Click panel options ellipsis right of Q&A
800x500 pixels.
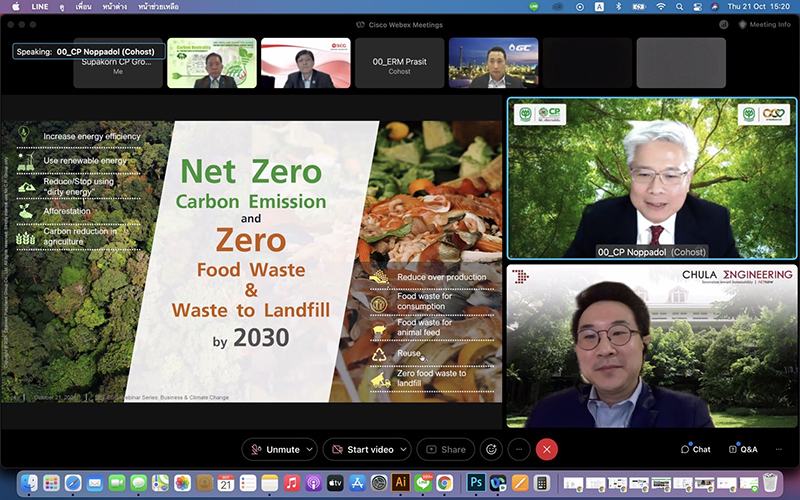coord(779,449)
